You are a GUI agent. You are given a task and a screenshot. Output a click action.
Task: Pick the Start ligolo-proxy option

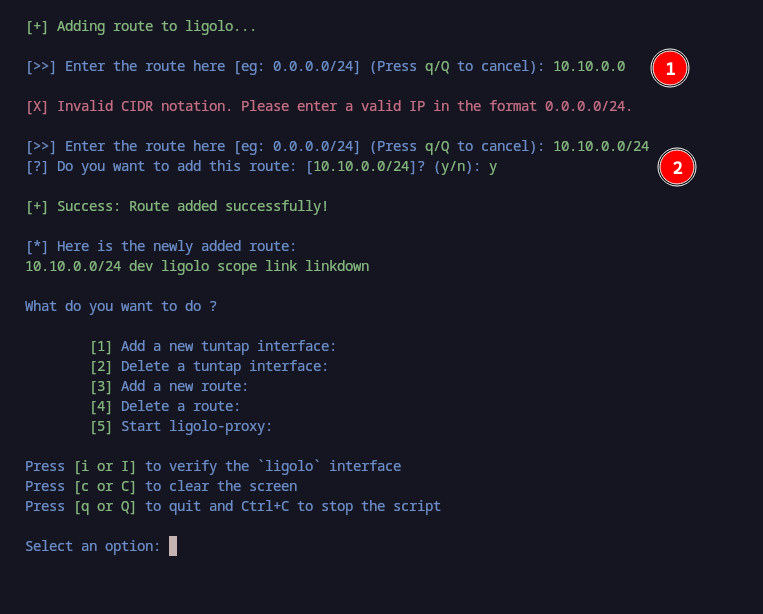[181, 426]
